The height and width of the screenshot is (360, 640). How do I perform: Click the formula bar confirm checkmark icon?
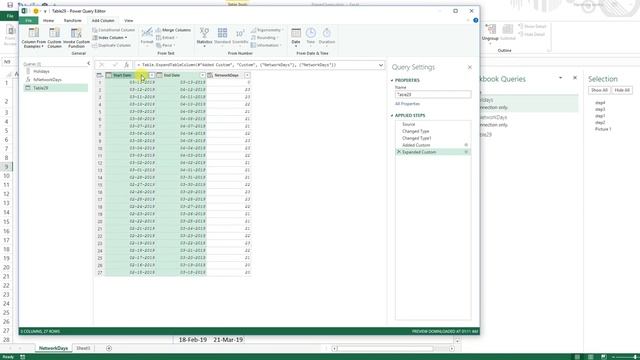point(115,65)
